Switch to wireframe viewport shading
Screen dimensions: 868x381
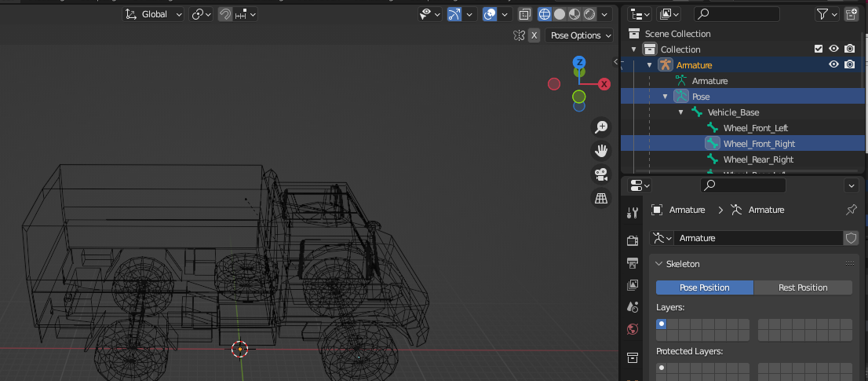tap(545, 14)
